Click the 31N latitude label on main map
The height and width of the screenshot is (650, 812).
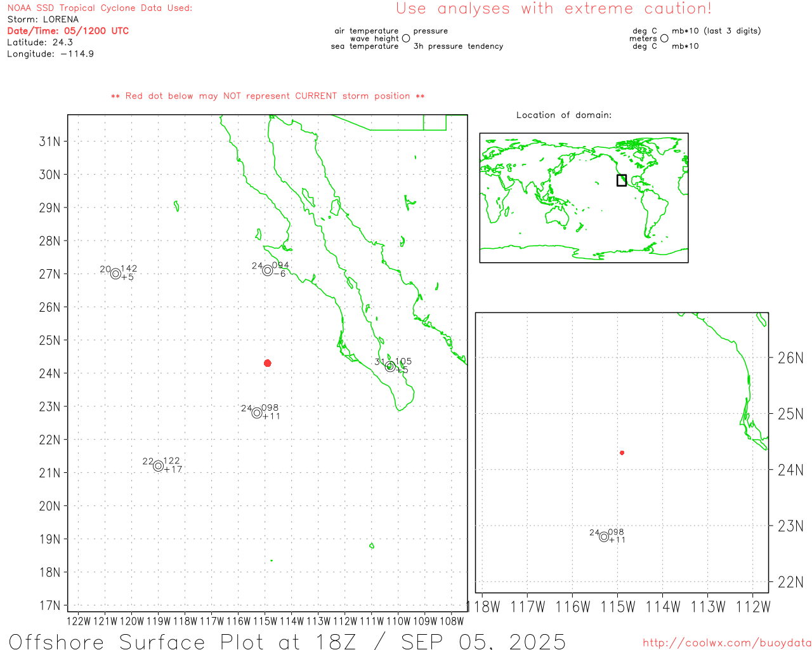pyautogui.click(x=50, y=141)
